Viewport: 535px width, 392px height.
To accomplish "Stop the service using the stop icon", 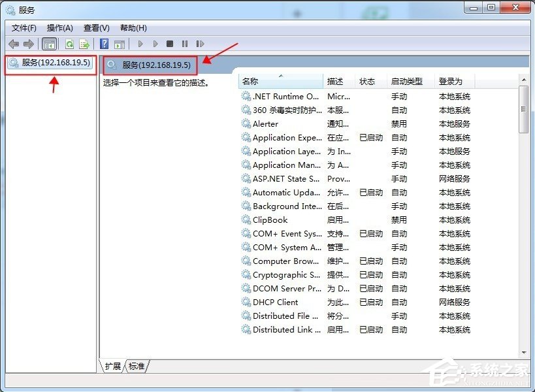I will (169, 44).
